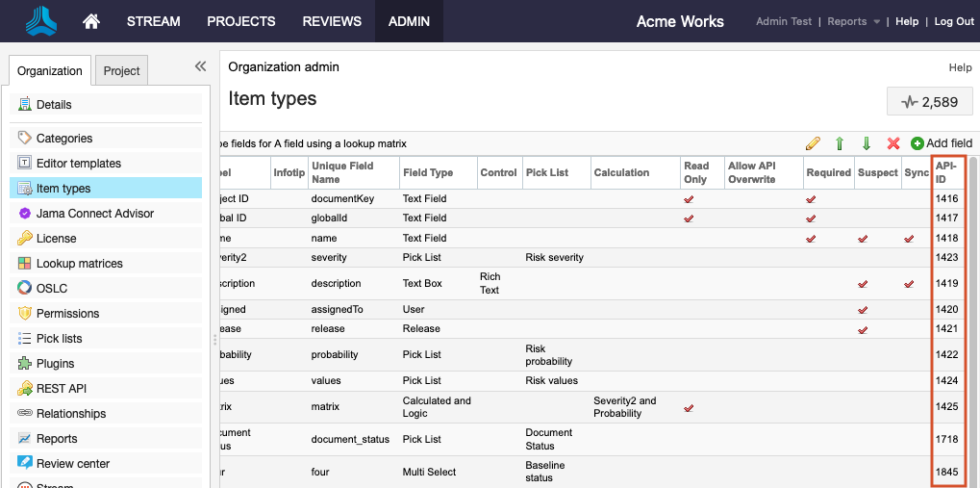Move field down with green arrow
This screenshot has width=980, height=488.
click(867, 143)
